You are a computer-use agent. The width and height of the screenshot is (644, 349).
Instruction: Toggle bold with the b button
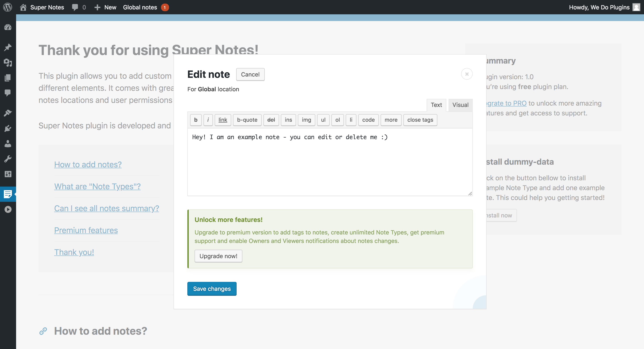pyautogui.click(x=196, y=120)
